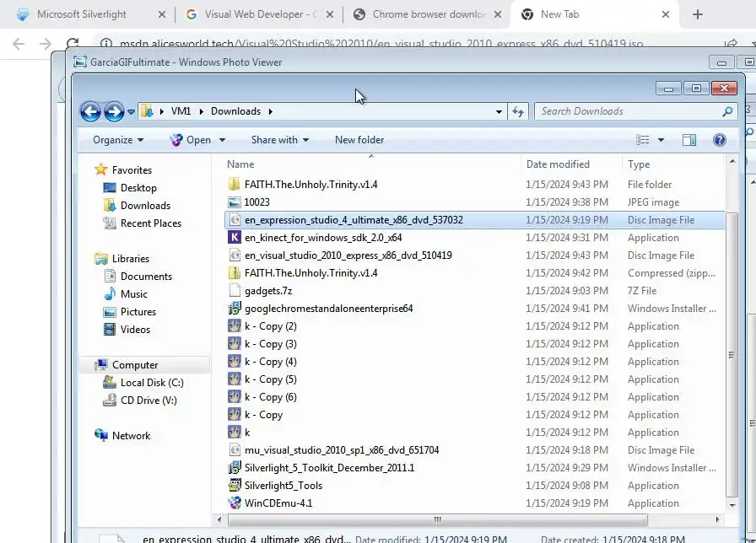Open the Organize menu
Screen dimensions: 756x543
pos(118,140)
